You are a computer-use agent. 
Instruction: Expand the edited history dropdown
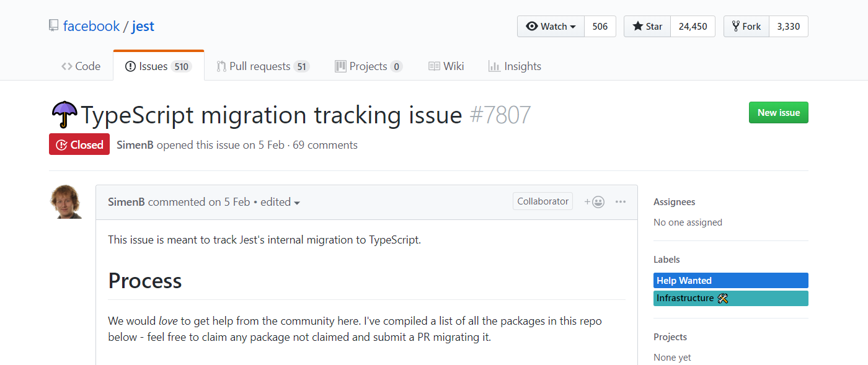point(280,202)
